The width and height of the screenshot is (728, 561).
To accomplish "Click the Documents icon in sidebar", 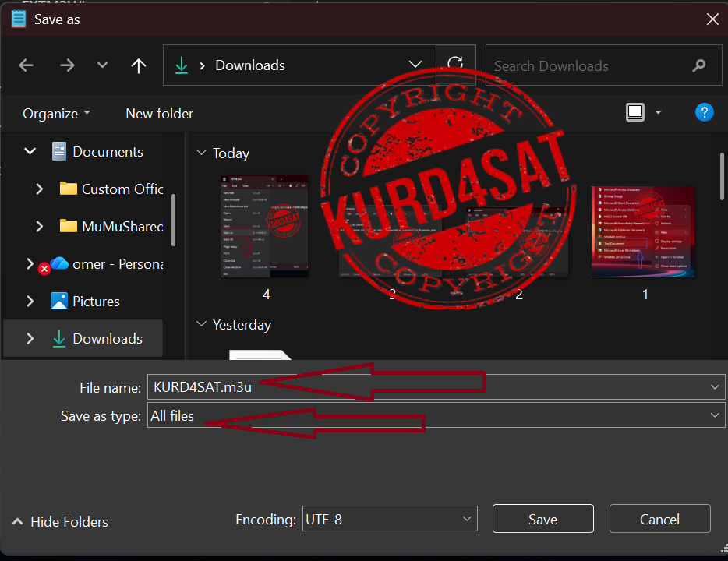I will pos(59,151).
